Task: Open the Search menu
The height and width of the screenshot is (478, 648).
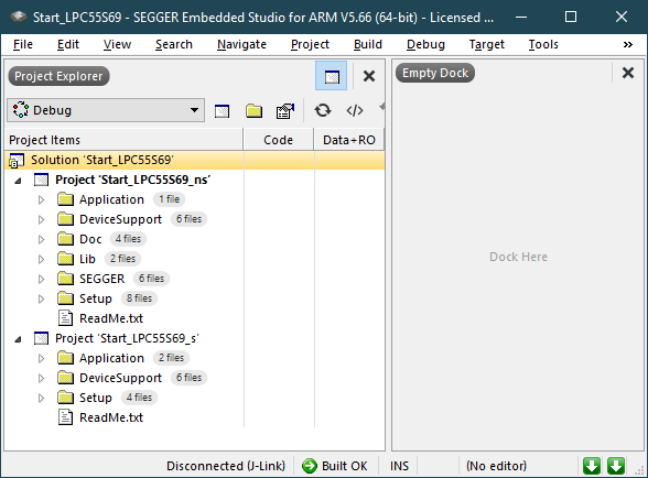Action: pos(174,44)
